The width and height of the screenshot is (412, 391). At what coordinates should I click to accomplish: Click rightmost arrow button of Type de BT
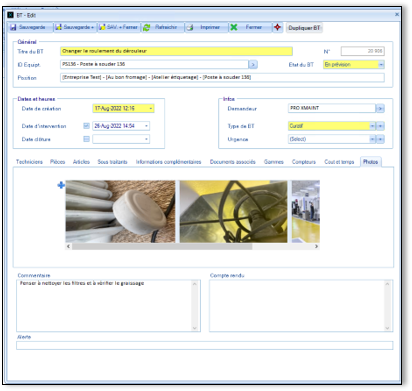[380, 126]
